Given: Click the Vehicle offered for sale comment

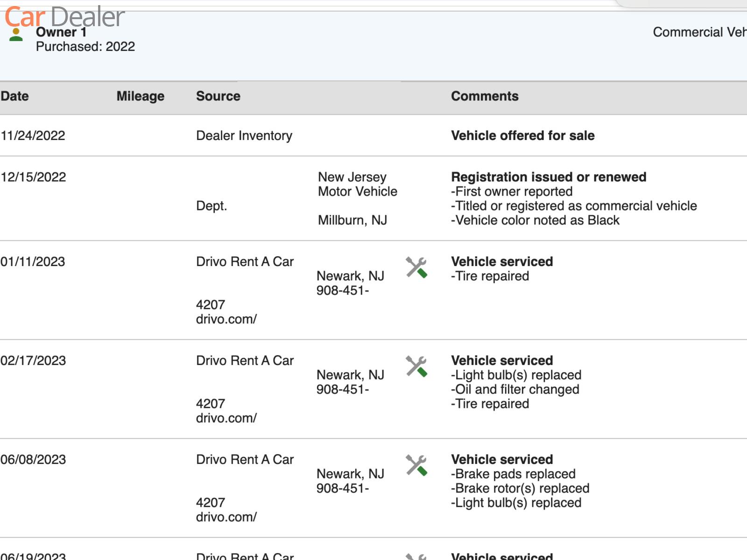Looking at the screenshot, I should tap(522, 136).
